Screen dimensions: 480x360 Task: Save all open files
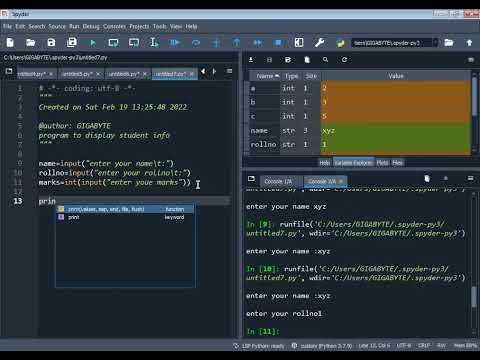[x=72, y=43]
